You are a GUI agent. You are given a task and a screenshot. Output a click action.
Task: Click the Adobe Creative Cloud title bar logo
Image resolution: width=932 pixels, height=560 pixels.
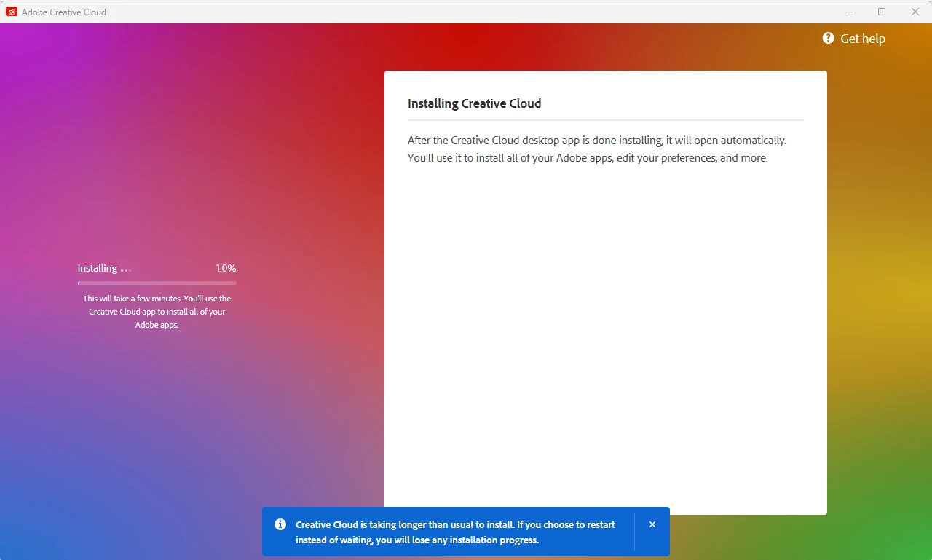click(12, 12)
